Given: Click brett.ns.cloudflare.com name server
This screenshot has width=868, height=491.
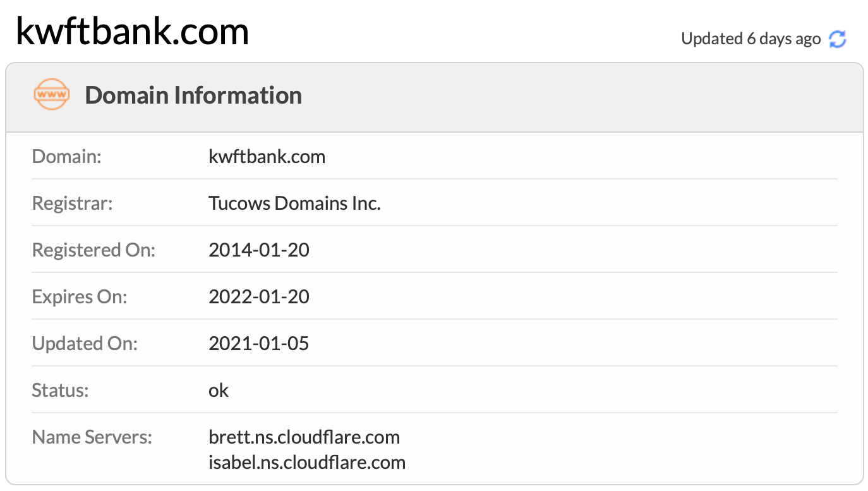Looking at the screenshot, I should tap(304, 437).
